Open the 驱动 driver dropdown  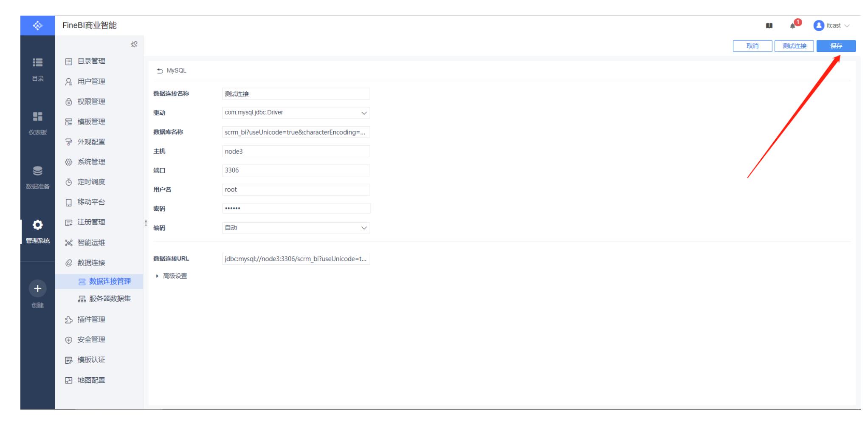(296, 113)
